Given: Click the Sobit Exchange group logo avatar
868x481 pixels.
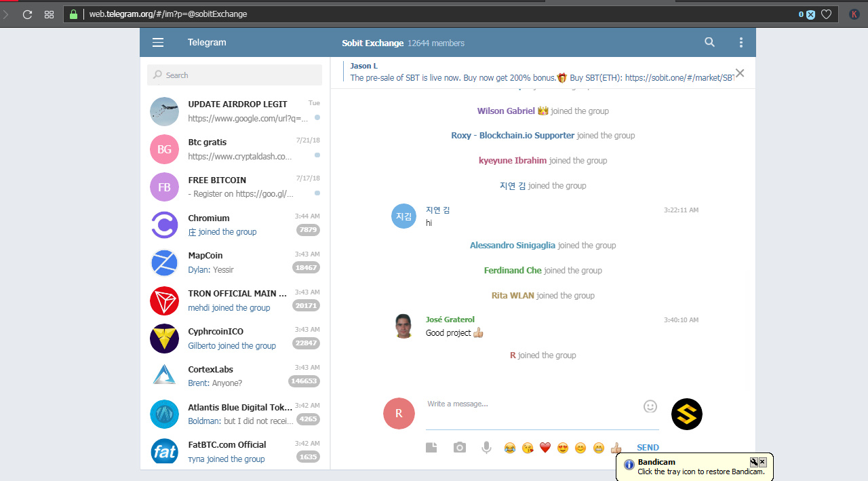Looking at the screenshot, I should pos(687,414).
